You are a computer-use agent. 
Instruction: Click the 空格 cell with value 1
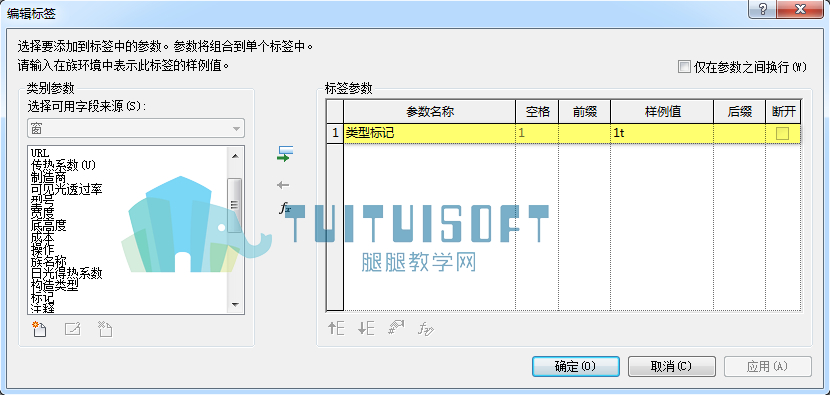click(x=537, y=133)
